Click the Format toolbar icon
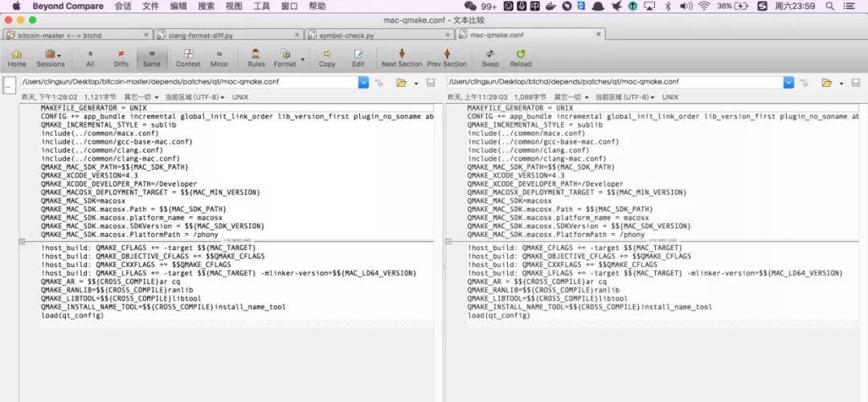Image resolution: width=868 pixels, height=402 pixels. point(285,58)
